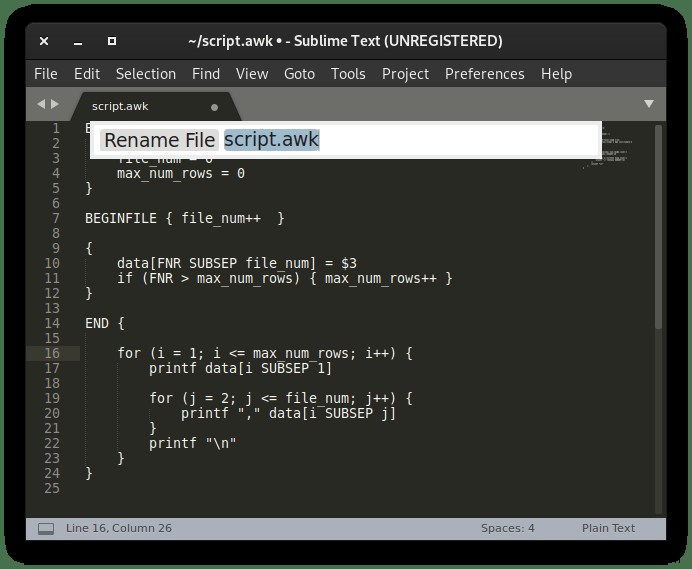This screenshot has height=569, width=692.
Task: Click the unsaved dot on script.awk tab
Action: tap(214, 107)
